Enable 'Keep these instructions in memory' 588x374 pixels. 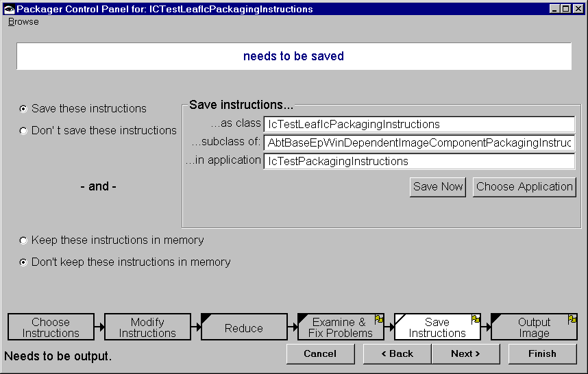click(23, 240)
